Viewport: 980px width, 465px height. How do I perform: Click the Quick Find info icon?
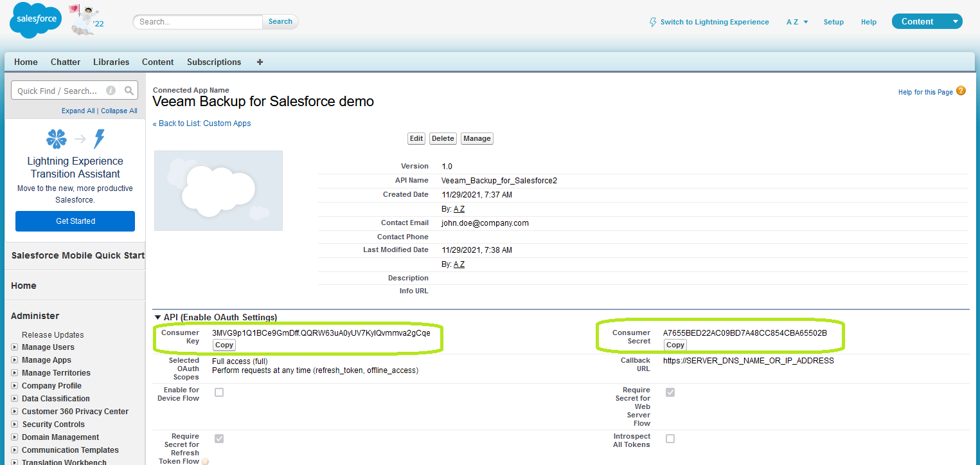(x=111, y=91)
